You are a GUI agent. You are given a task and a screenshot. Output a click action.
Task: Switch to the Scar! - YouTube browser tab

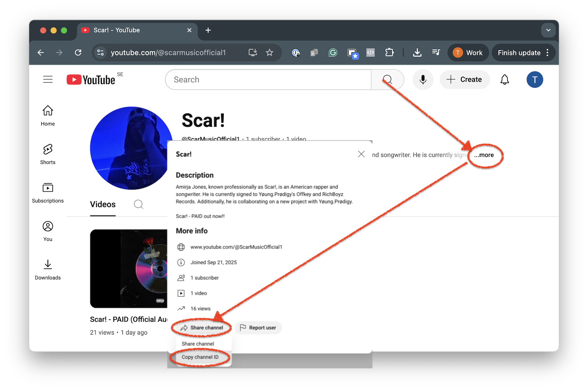coord(137,30)
